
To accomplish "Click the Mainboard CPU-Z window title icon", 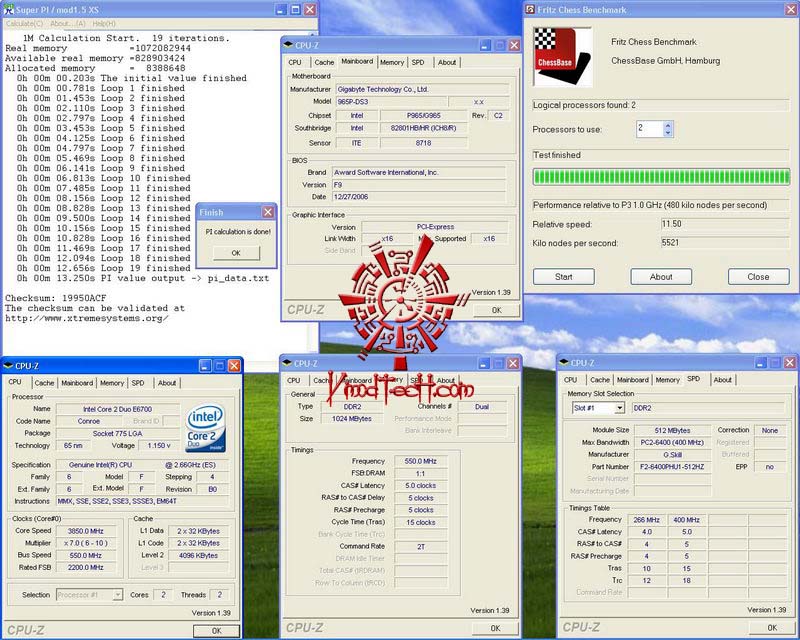I will coord(288,45).
